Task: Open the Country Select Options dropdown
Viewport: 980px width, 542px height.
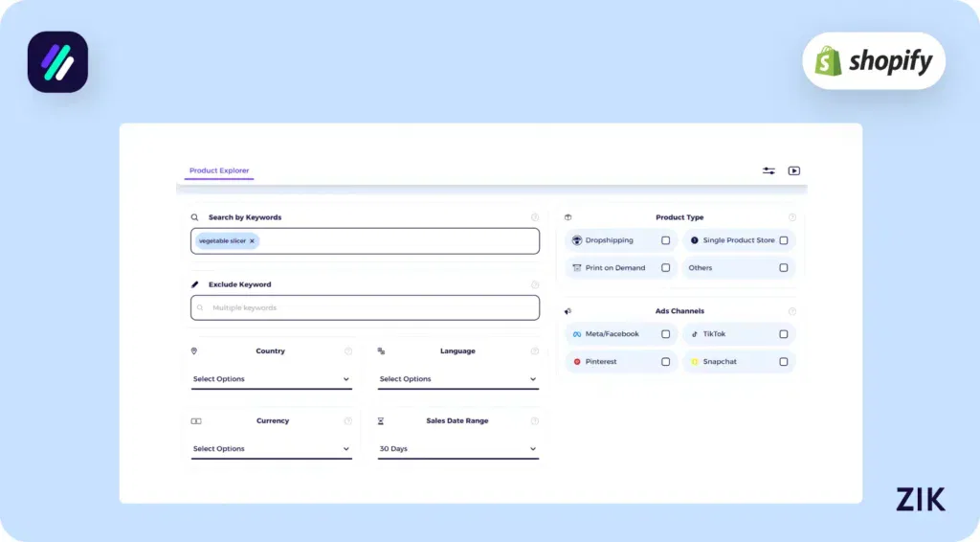Action: click(271, 379)
